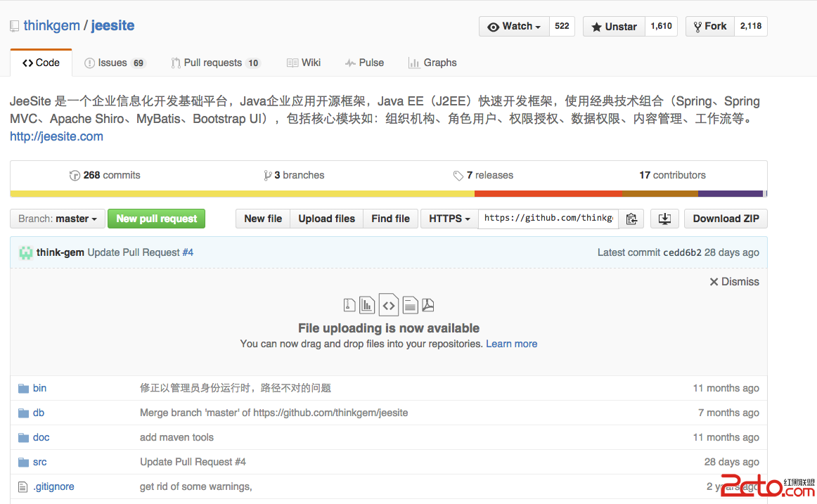Open the Issues tab
Viewport: 817px width, 504px height.
pos(115,63)
